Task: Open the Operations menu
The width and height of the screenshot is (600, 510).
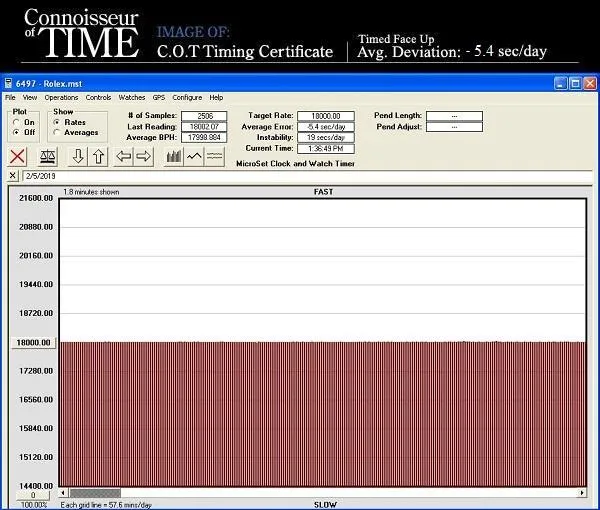Action: click(61, 98)
